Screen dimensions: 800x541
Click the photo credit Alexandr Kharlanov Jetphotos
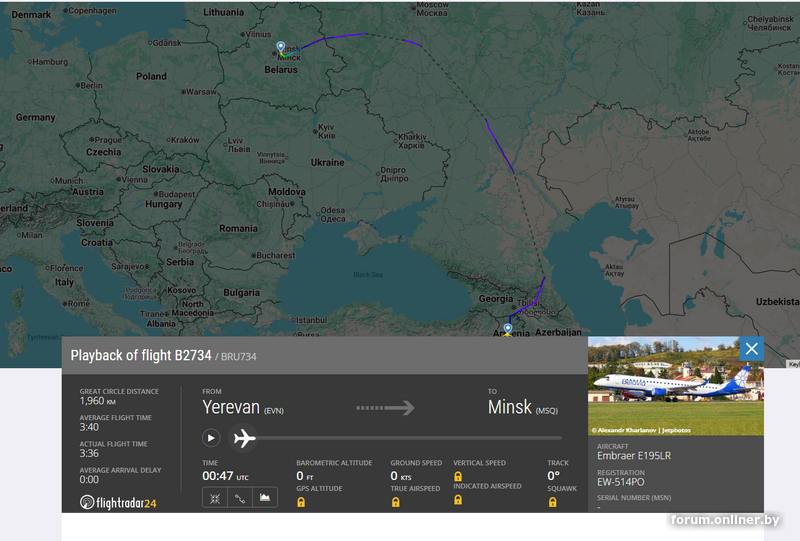[641, 430]
